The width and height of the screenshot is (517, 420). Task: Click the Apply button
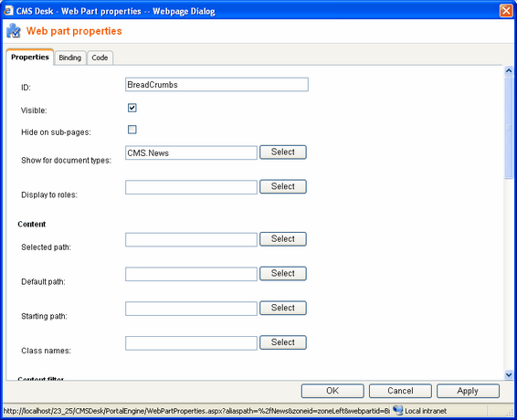[x=468, y=391]
